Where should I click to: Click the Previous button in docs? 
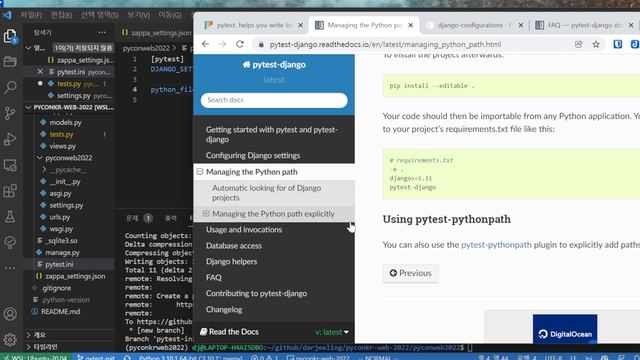[x=411, y=273]
